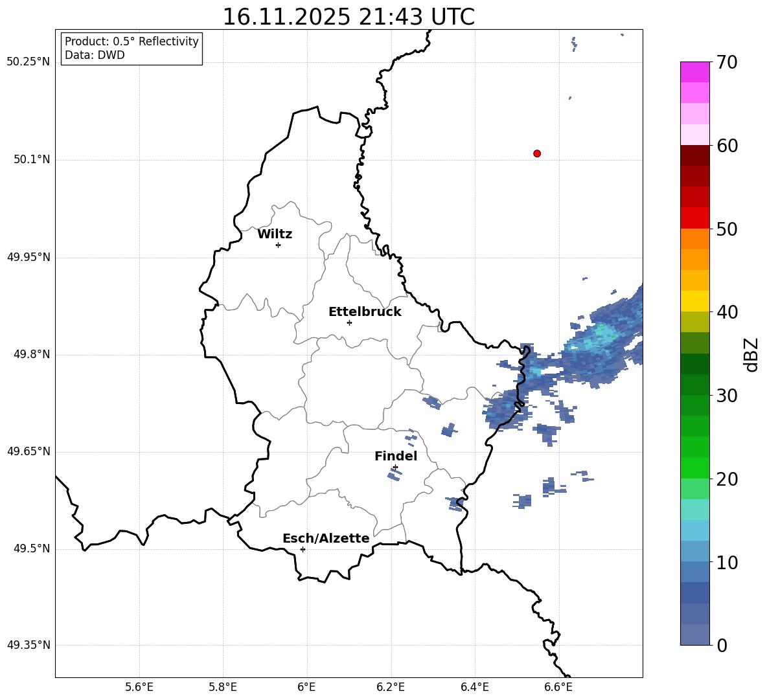This screenshot has width=767, height=700.
Task: Click the 'Product: 0.5° Reflectivity' text
Action: click(x=132, y=41)
